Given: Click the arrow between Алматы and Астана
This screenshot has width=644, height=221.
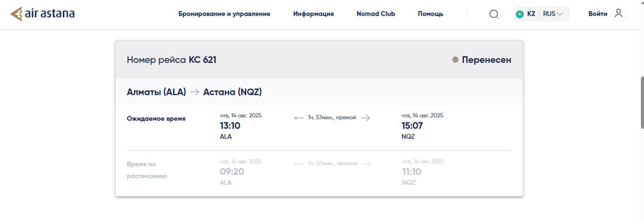Looking at the screenshot, I should tap(195, 92).
